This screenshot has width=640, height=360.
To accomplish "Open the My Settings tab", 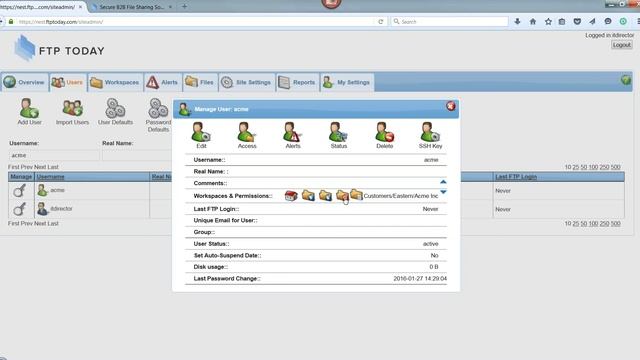I will (x=347, y=82).
